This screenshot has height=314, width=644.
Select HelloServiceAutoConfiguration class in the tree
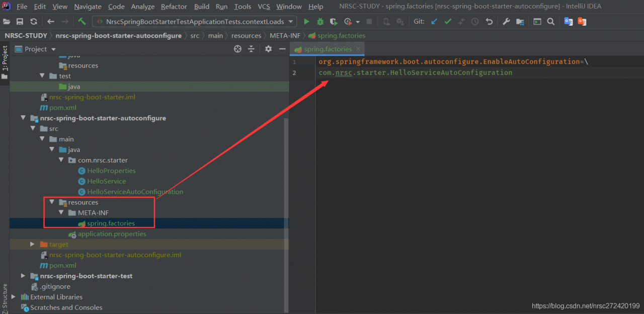point(135,192)
